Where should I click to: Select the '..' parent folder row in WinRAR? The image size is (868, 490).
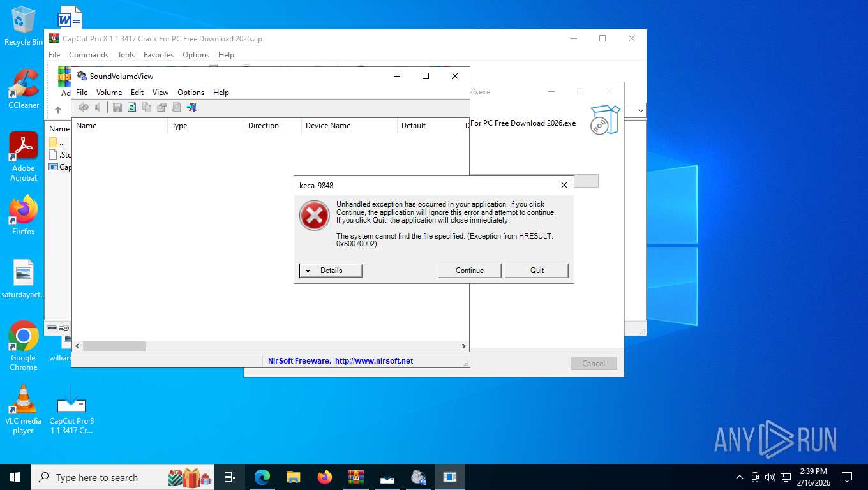(60, 142)
